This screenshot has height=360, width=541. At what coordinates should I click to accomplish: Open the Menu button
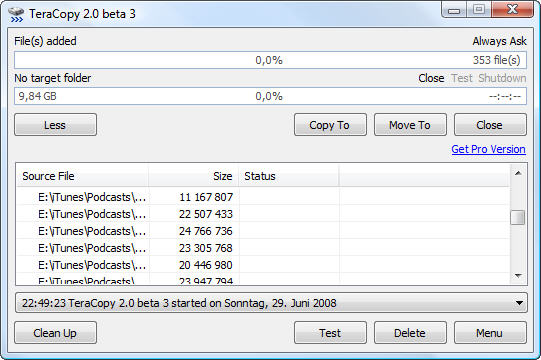click(490, 333)
